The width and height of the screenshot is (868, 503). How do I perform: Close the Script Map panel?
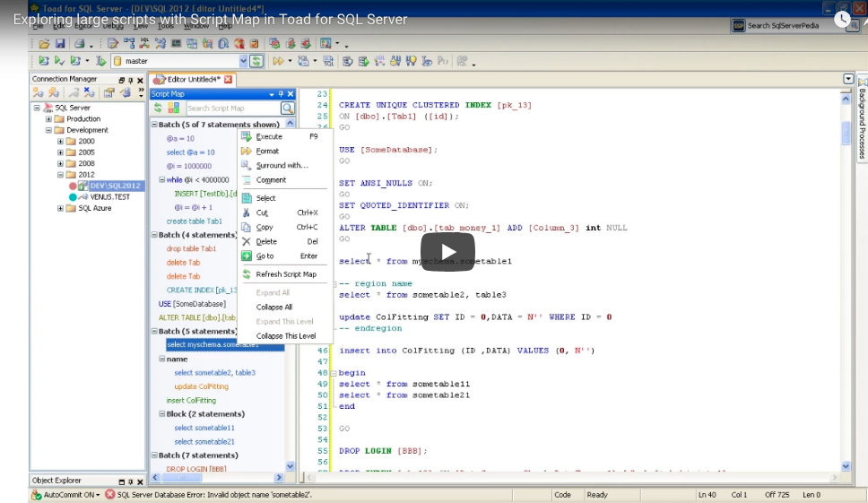click(x=290, y=94)
